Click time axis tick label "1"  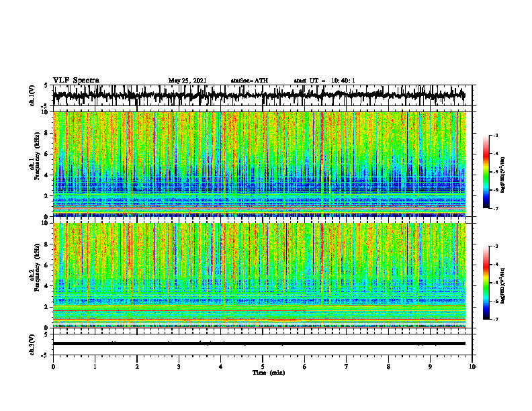95,367
